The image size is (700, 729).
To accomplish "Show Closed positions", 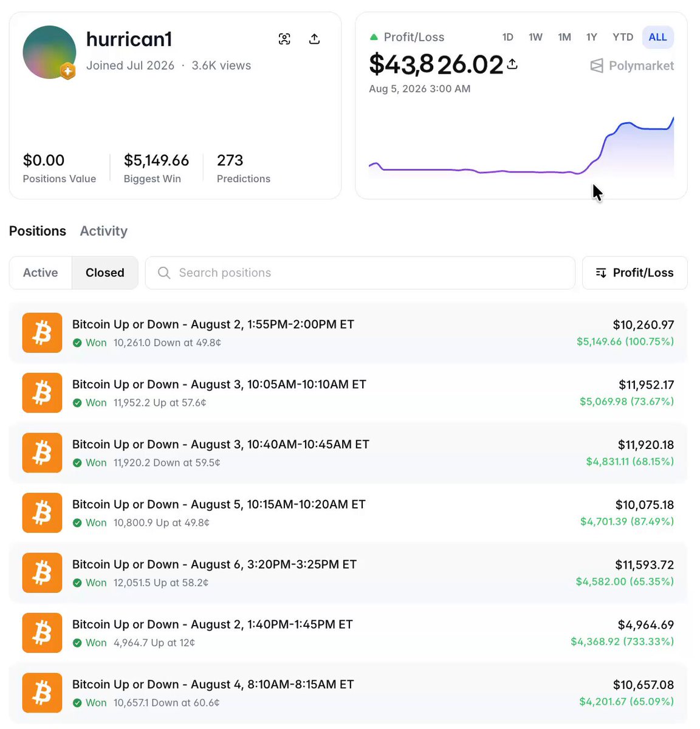I will (x=105, y=273).
